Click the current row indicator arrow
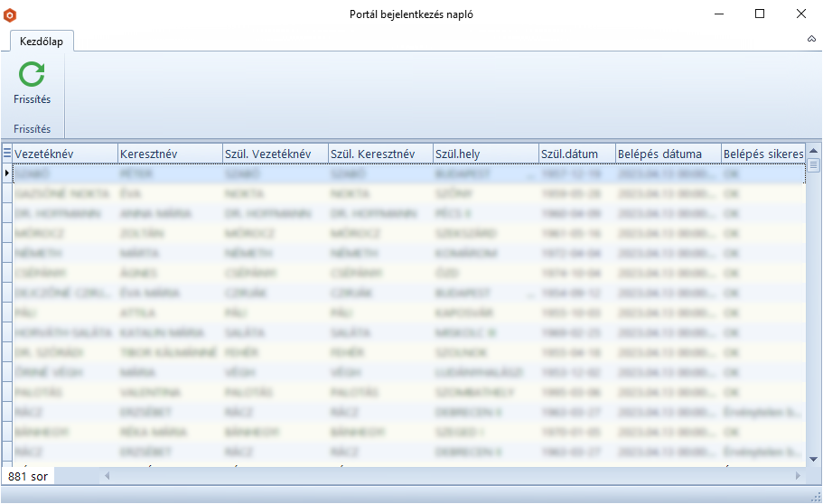Image resolution: width=823 pixels, height=504 pixels. [x=7, y=173]
